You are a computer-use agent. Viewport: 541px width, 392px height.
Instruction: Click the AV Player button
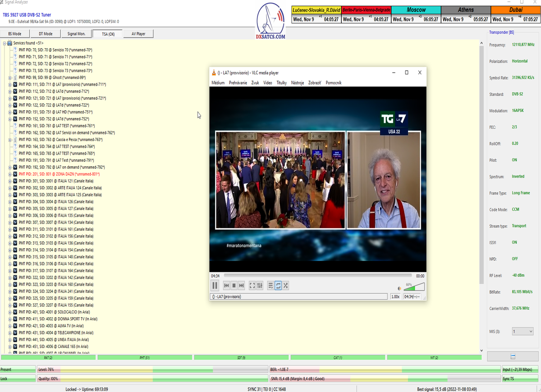[138, 34]
